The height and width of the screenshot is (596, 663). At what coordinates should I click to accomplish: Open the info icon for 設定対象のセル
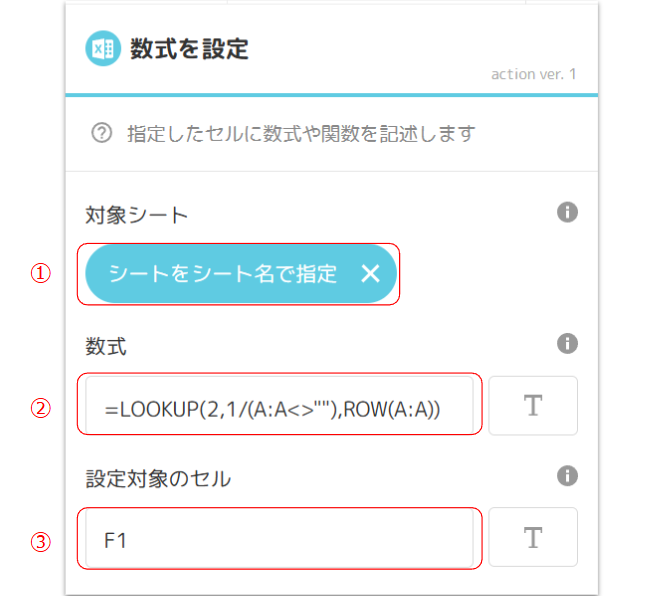(x=567, y=476)
